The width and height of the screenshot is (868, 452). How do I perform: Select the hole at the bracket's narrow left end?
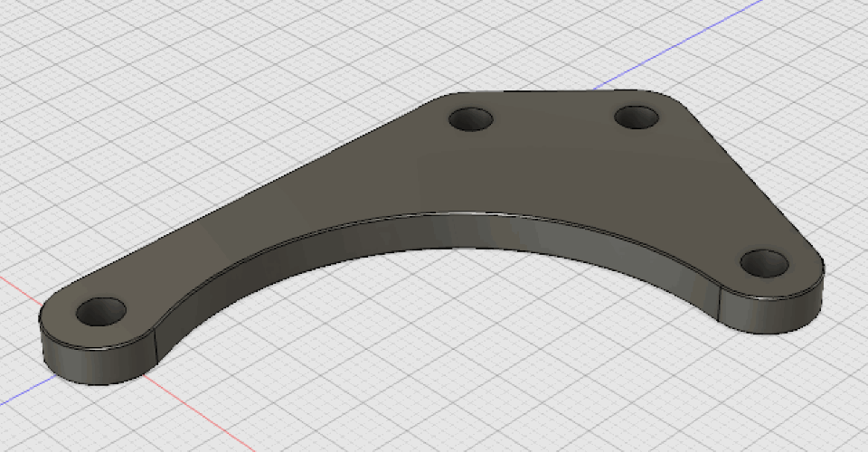[101, 312]
